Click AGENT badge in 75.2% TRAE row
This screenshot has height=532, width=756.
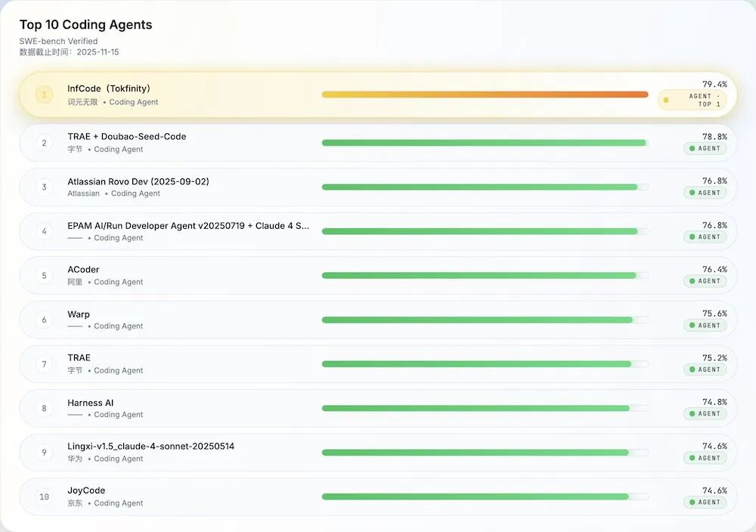[705, 370]
